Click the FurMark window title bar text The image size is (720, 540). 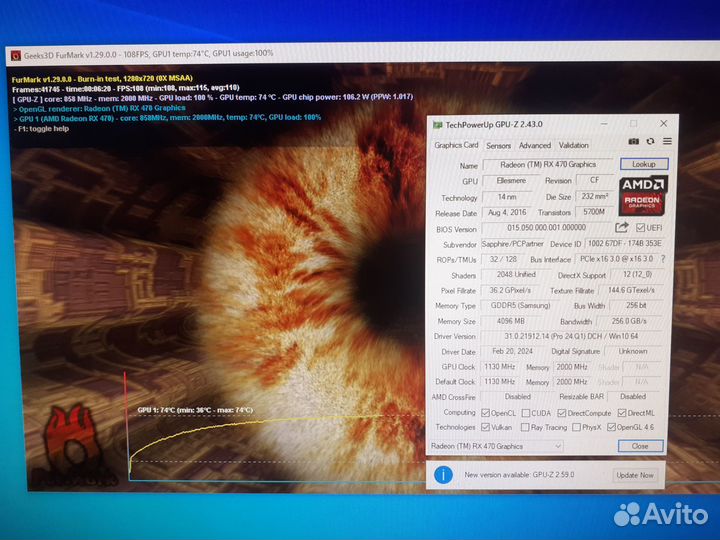[148, 54]
